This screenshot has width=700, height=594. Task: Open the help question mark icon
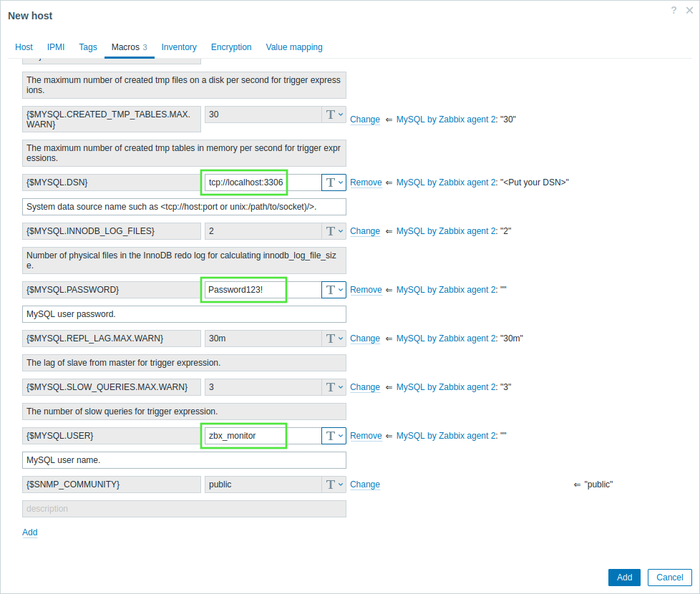674,10
